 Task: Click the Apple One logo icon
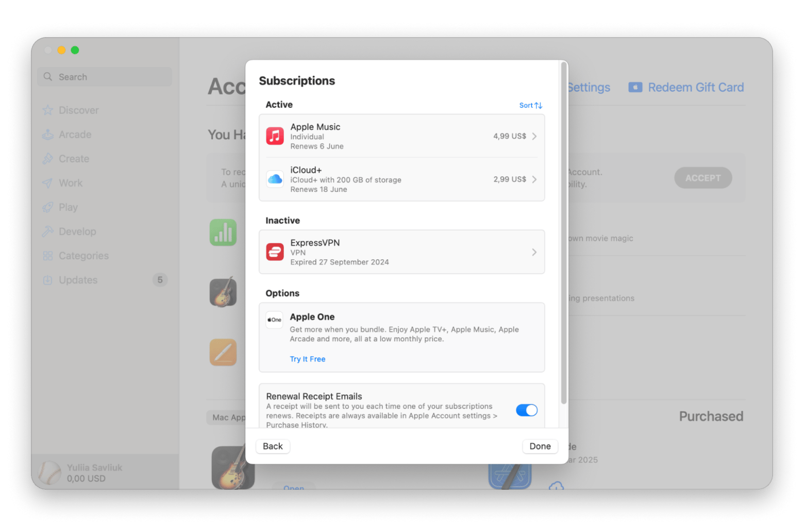274,320
